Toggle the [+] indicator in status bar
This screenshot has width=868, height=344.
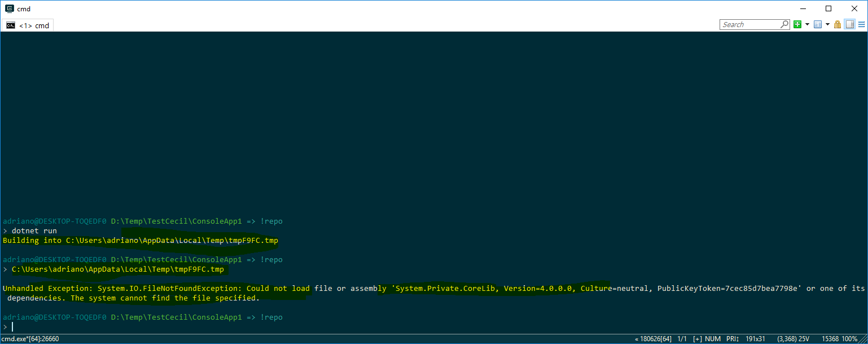696,339
